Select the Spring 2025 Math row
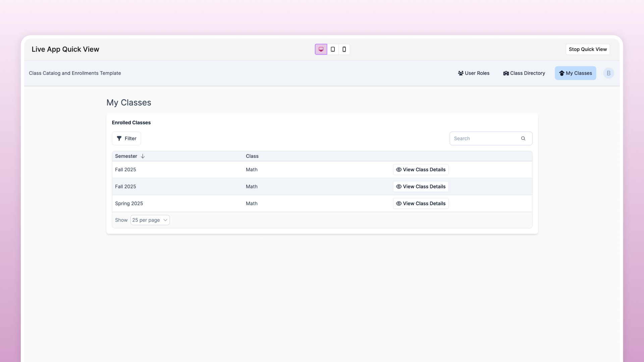This screenshot has width=644, height=362. point(252,203)
